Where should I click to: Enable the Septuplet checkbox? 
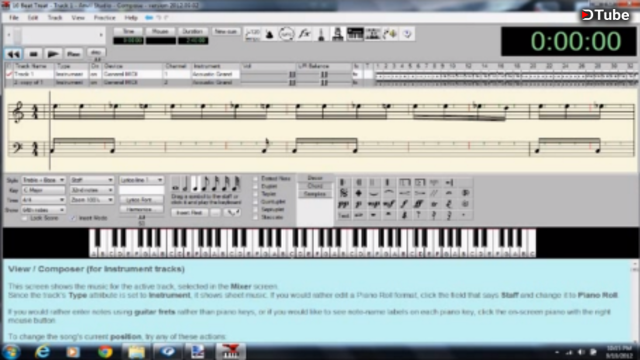coord(256,210)
